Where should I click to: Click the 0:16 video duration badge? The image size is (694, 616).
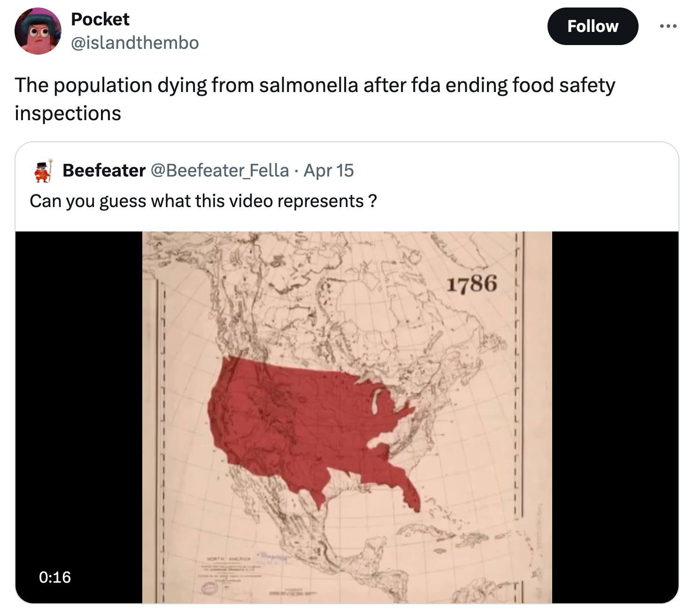(55, 577)
